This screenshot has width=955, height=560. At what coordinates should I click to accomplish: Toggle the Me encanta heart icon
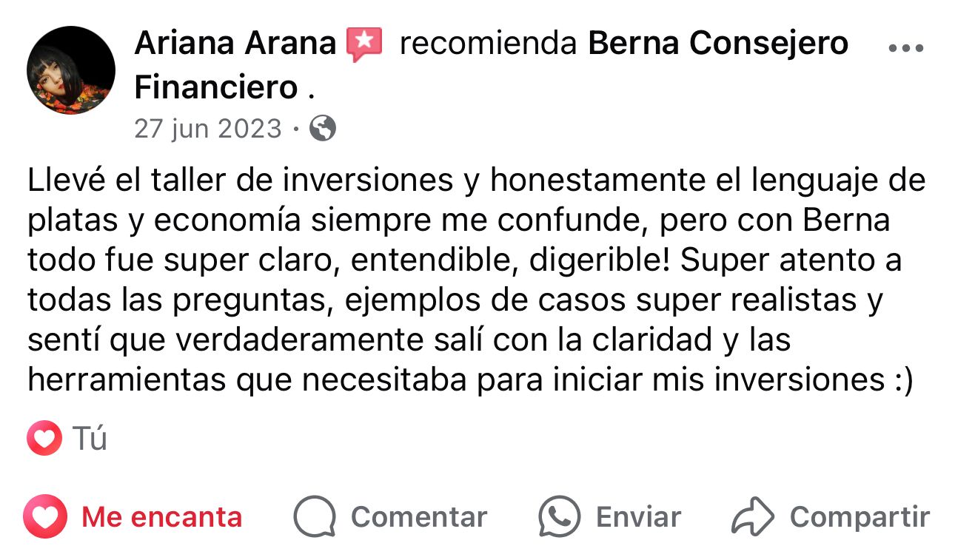(x=45, y=516)
